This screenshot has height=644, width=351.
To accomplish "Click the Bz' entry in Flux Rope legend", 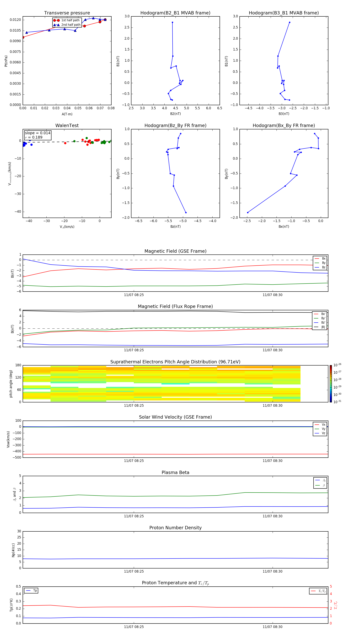I will click(x=320, y=323).
